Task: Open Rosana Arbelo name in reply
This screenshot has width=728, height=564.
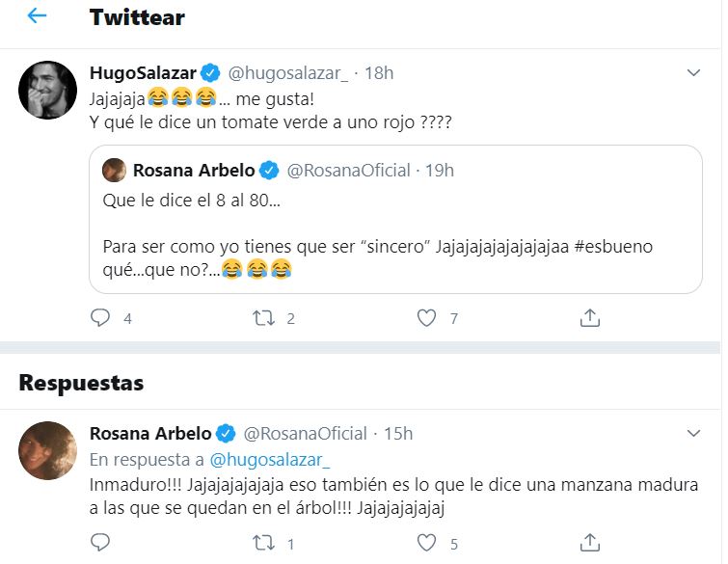Action: (149, 433)
